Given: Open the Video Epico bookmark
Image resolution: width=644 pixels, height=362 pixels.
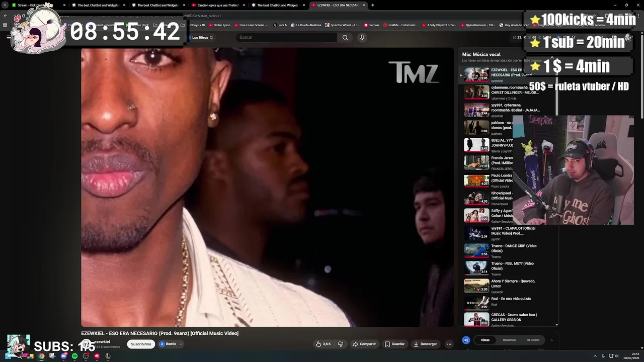Looking at the screenshot, I should click(219, 25).
